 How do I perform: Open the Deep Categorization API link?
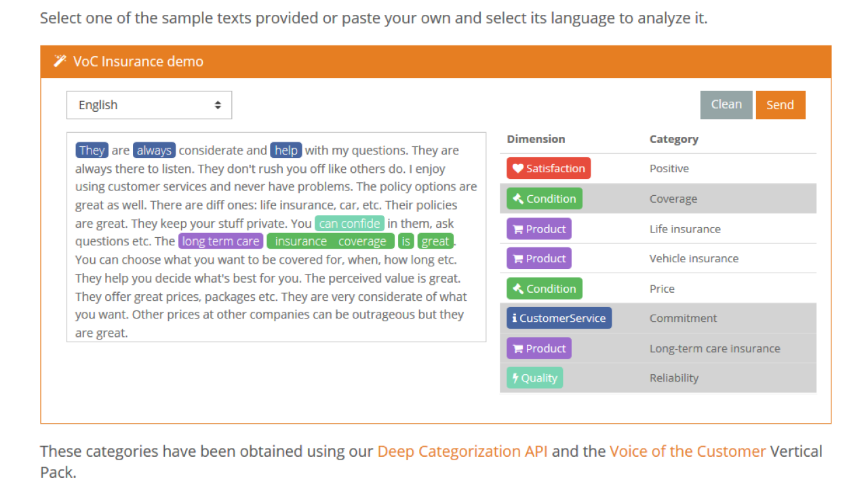(462, 451)
